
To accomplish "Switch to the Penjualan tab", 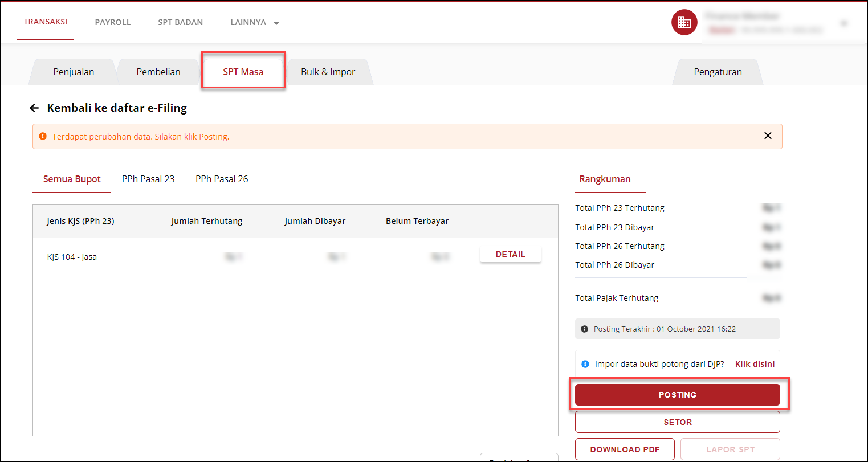I will (x=74, y=72).
